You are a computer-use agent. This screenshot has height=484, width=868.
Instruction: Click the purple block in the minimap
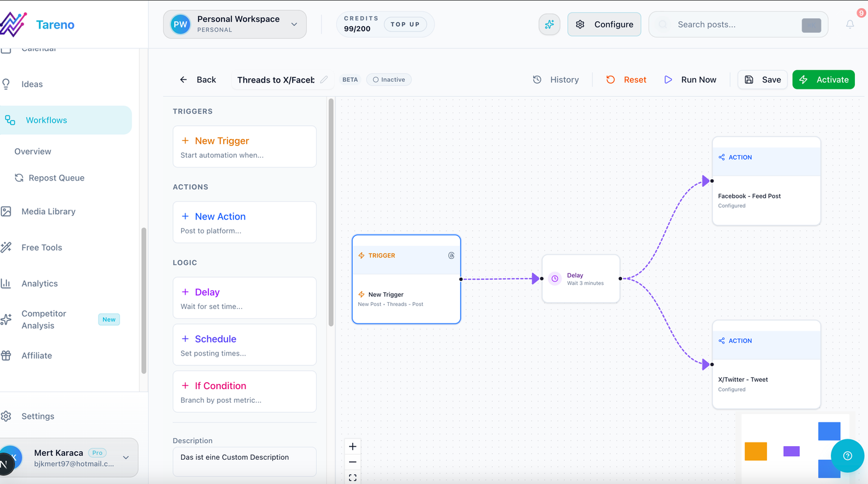(791, 451)
